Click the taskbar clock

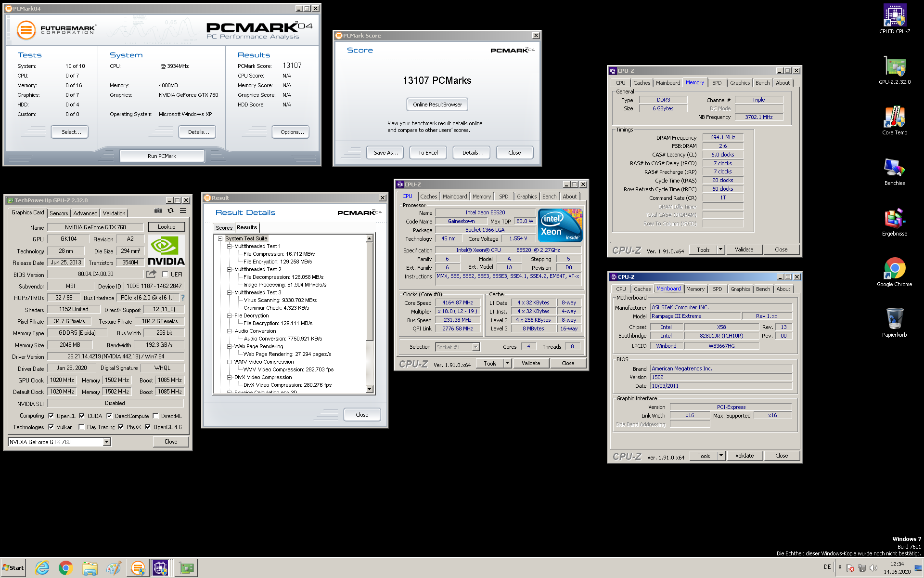pyautogui.click(x=897, y=568)
